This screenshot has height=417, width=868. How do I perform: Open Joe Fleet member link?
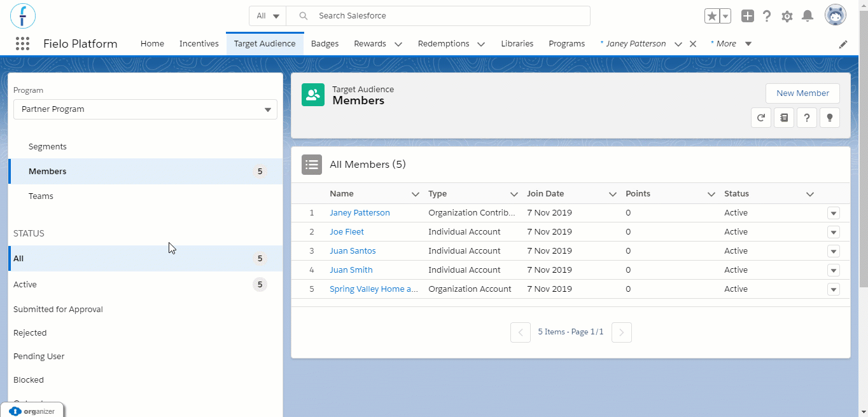(x=347, y=232)
